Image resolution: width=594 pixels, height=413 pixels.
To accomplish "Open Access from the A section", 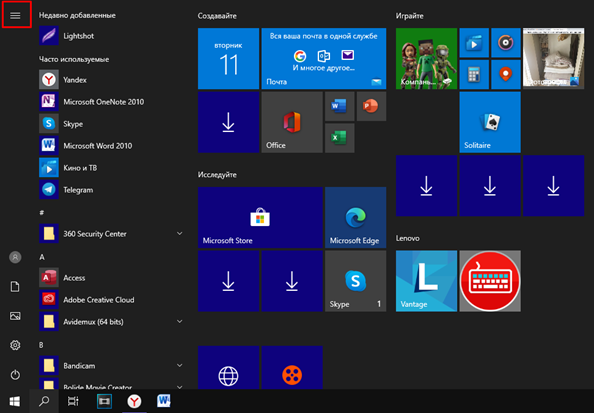I will coord(111,278).
